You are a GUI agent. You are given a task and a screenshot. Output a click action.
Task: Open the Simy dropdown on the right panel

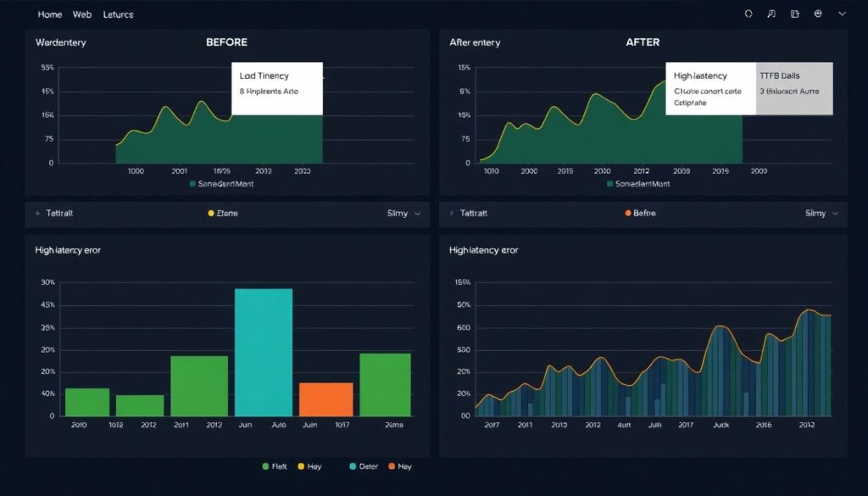(x=818, y=214)
